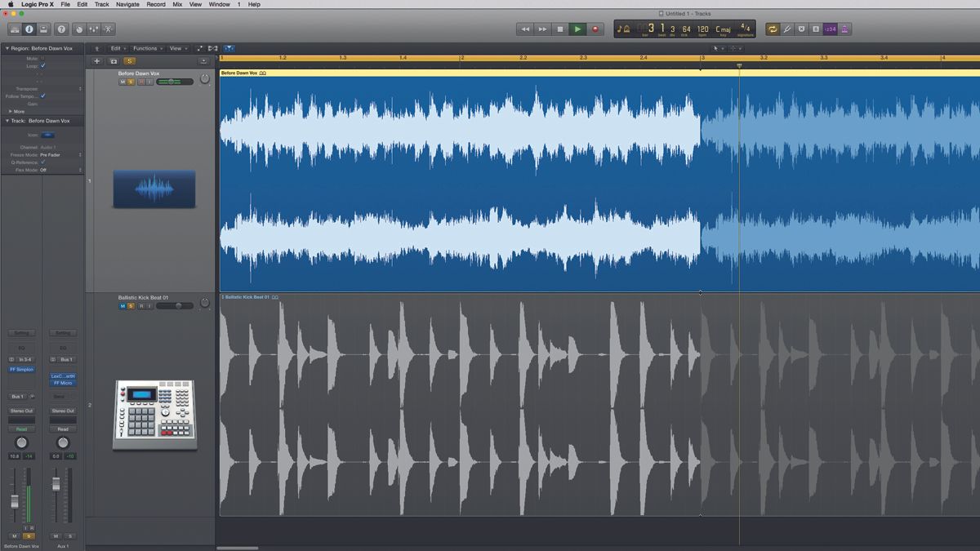Image resolution: width=980 pixels, height=551 pixels.
Task: Open the Library panel icon
Action: [x=15, y=28]
